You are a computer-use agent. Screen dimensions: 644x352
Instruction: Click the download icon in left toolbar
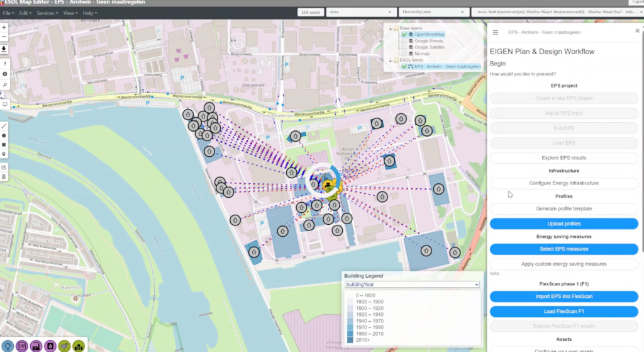pyautogui.click(x=4, y=49)
